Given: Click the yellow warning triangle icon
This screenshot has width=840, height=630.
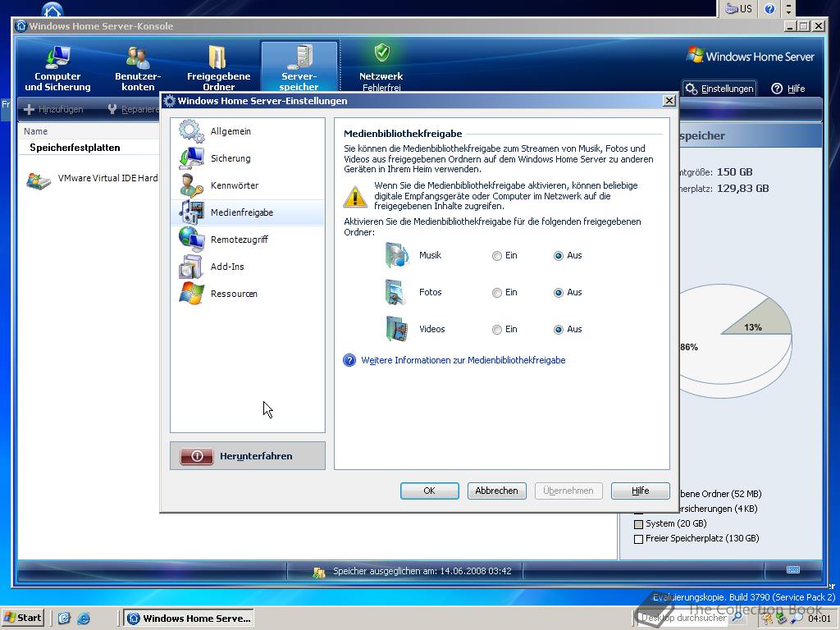Looking at the screenshot, I should pyautogui.click(x=355, y=197).
